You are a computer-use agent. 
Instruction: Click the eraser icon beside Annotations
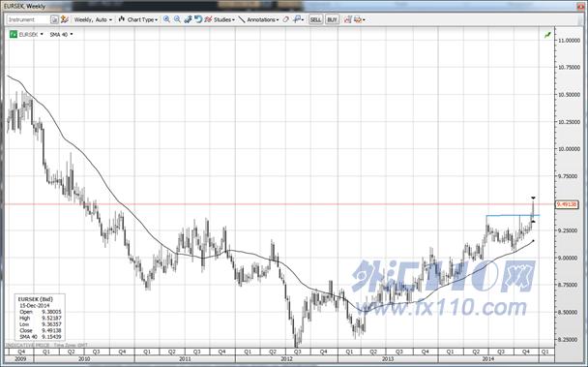(285, 19)
